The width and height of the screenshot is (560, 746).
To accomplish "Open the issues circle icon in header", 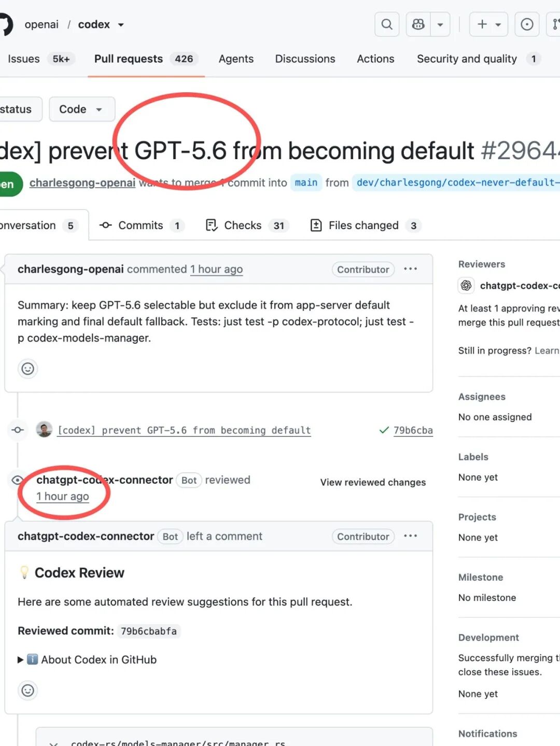I will pos(527,24).
